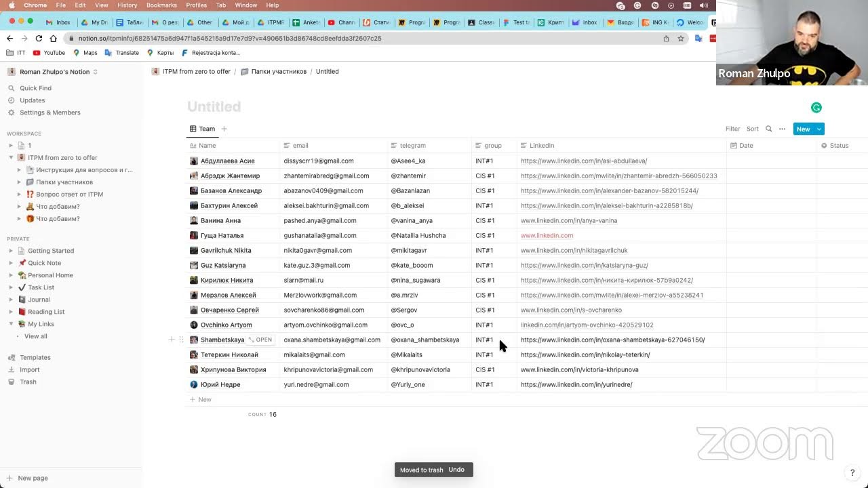
Task: Go back in Chrome browser
Action: [x=12, y=39]
